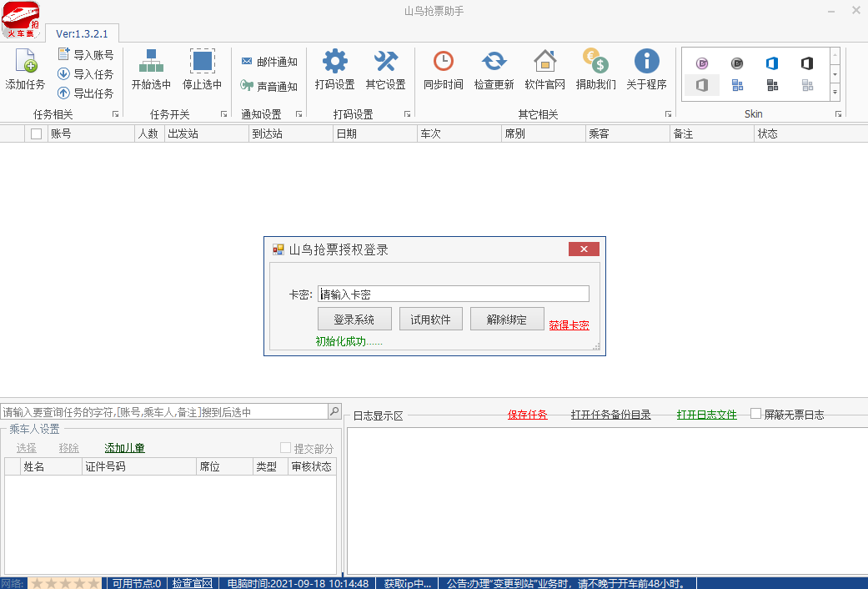Click the red train app logo

click(x=21, y=20)
